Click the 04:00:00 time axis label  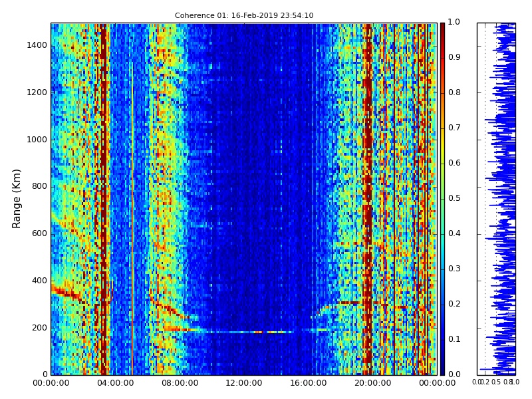point(115,383)
